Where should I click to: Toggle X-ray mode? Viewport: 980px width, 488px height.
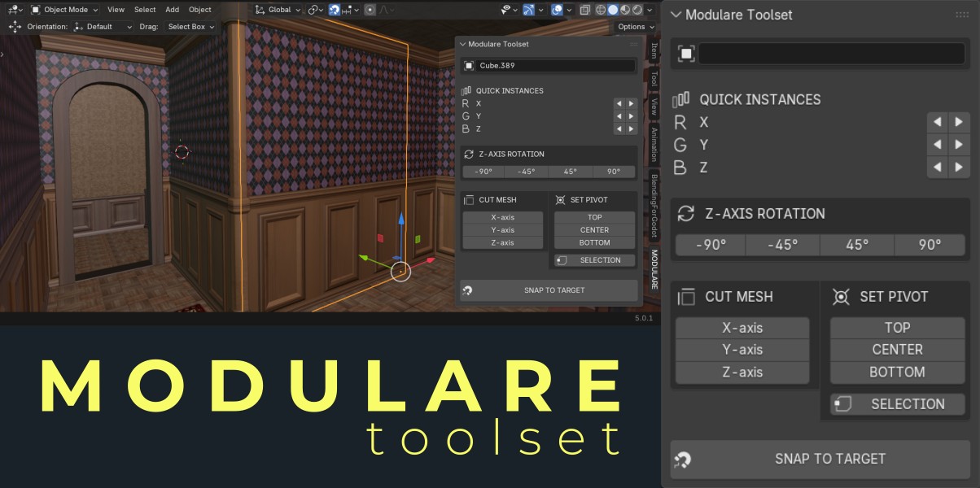[x=584, y=10]
